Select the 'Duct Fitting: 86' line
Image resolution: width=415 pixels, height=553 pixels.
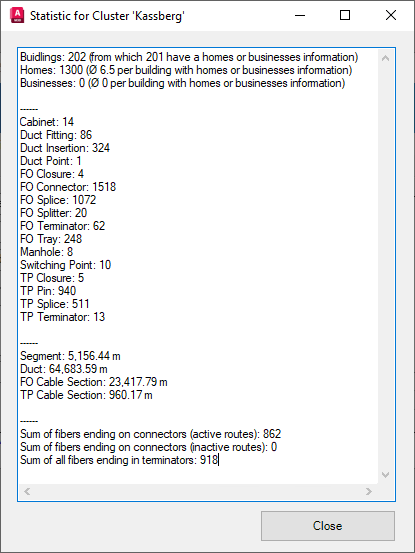pos(56,135)
